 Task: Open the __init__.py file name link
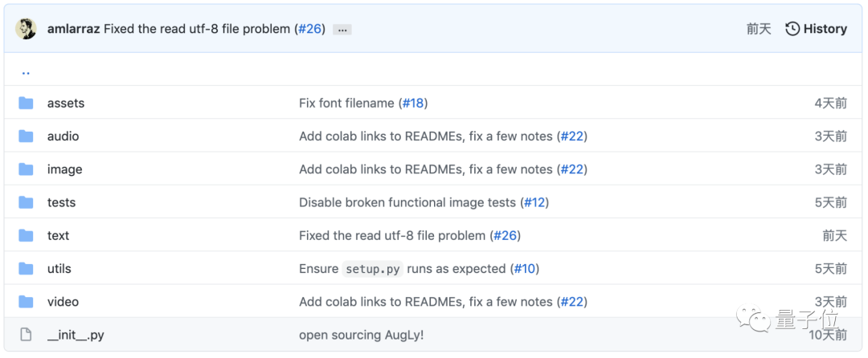(x=76, y=335)
